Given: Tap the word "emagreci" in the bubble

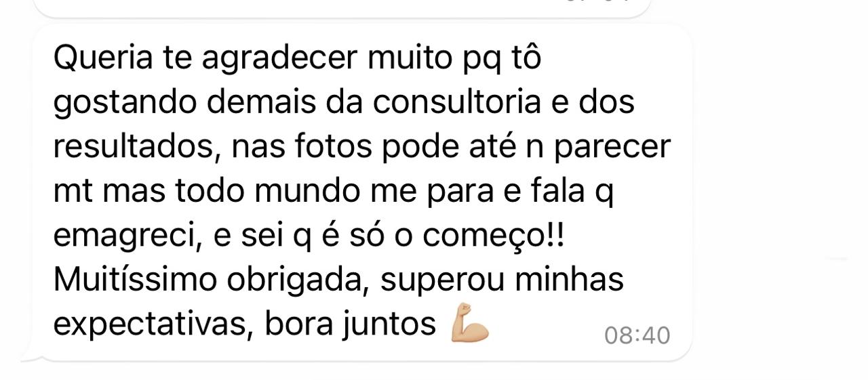Looking at the screenshot, I should (125, 237).
